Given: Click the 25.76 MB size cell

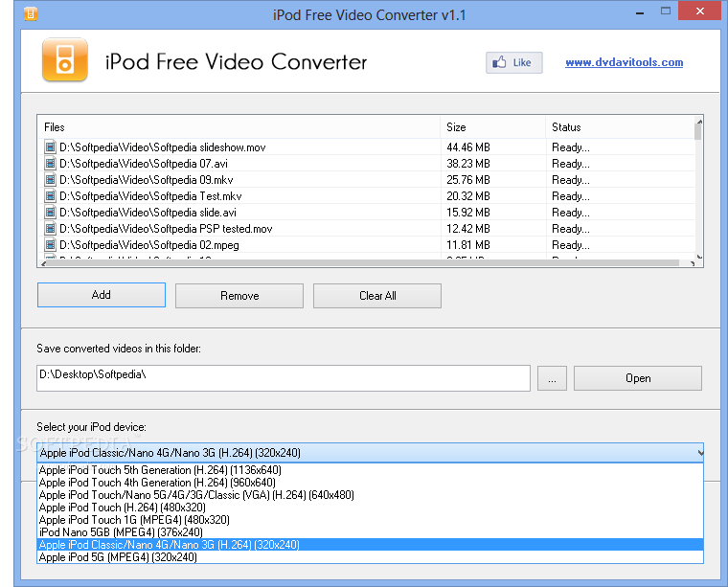Looking at the screenshot, I should 468,180.
